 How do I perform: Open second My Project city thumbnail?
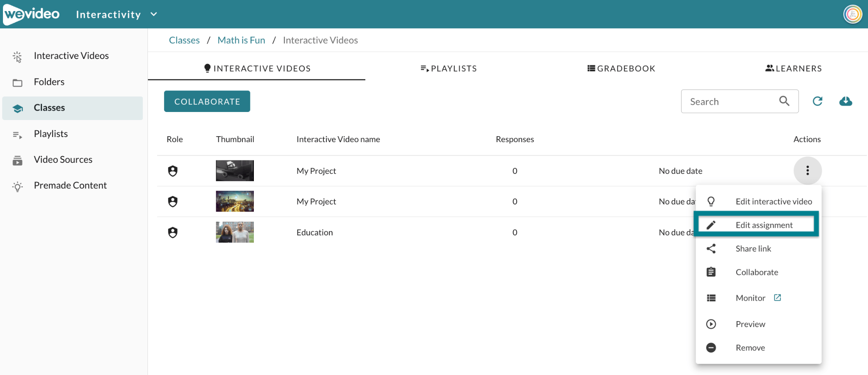(x=235, y=201)
